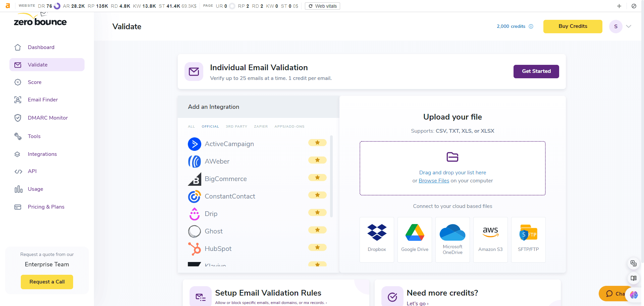Toggle favorite star for AWeber

point(317,160)
